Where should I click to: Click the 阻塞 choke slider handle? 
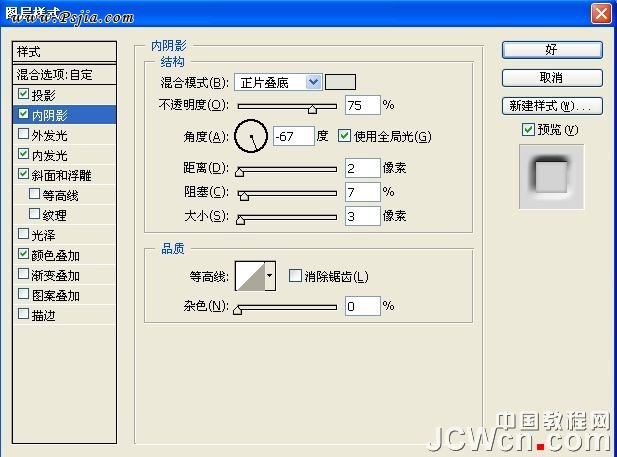click(244, 196)
